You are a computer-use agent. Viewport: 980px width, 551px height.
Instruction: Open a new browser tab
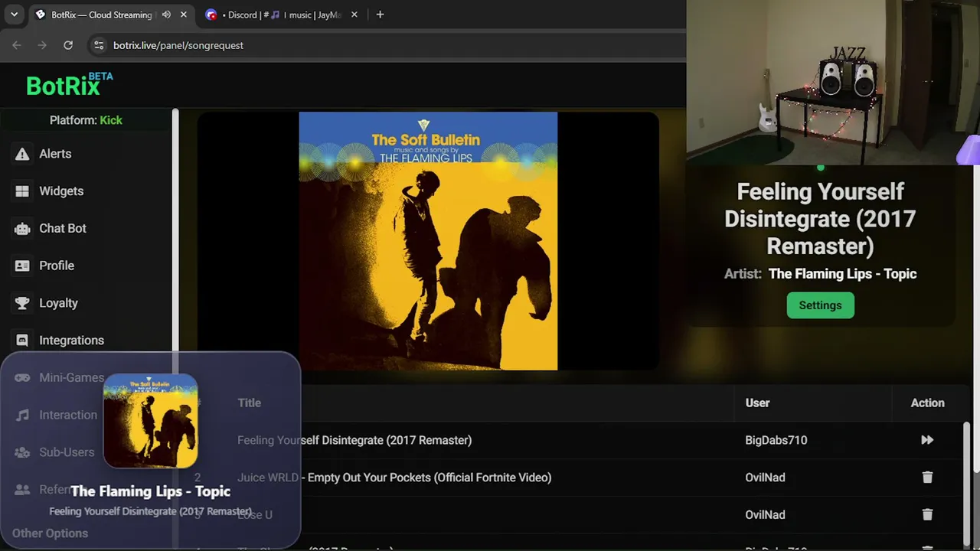(380, 15)
